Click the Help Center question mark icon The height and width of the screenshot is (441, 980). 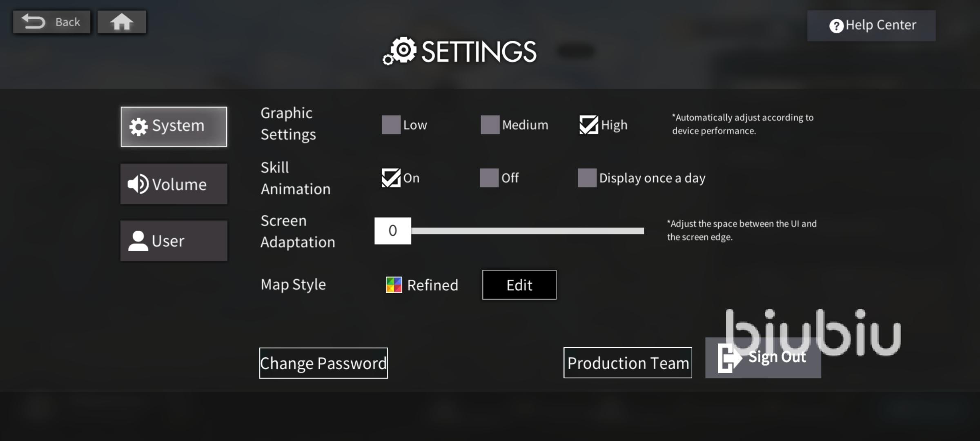click(836, 26)
